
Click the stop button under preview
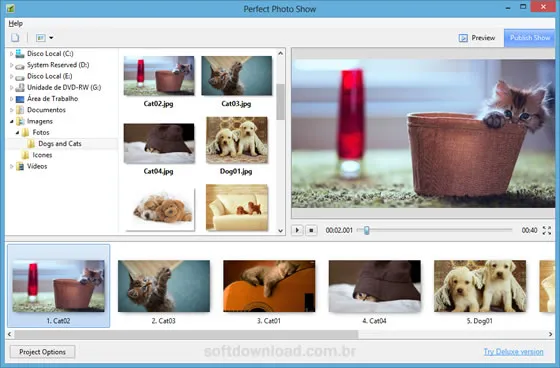[x=311, y=230]
